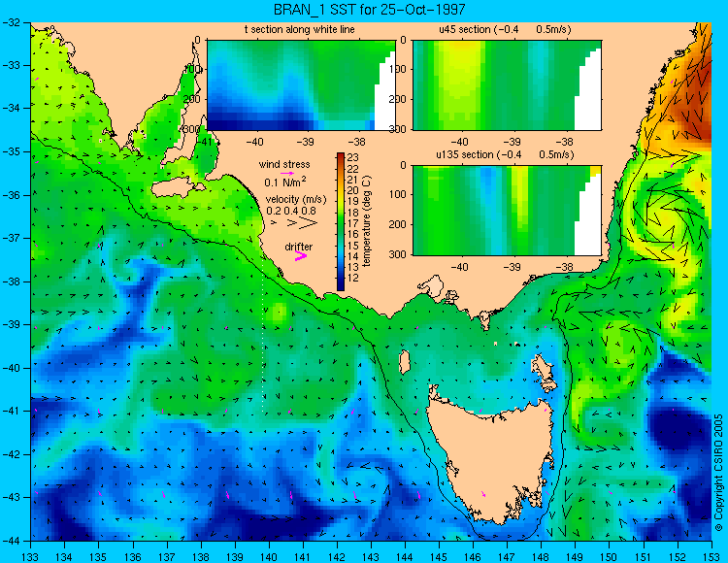Viewport: 728px width, 563px height.
Task: Click the longitude axis label "150"
Action: [x=609, y=557]
